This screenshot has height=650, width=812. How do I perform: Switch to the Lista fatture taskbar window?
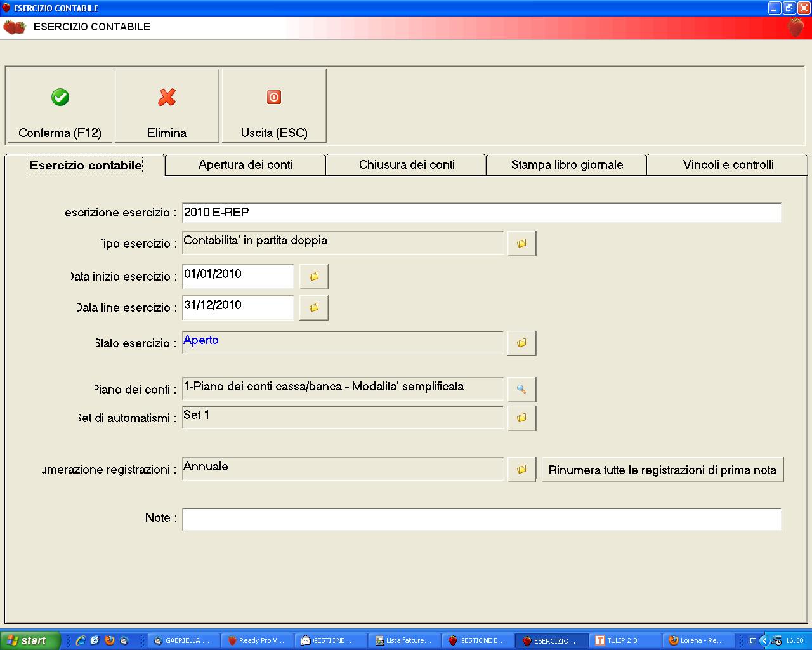(405, 640)
